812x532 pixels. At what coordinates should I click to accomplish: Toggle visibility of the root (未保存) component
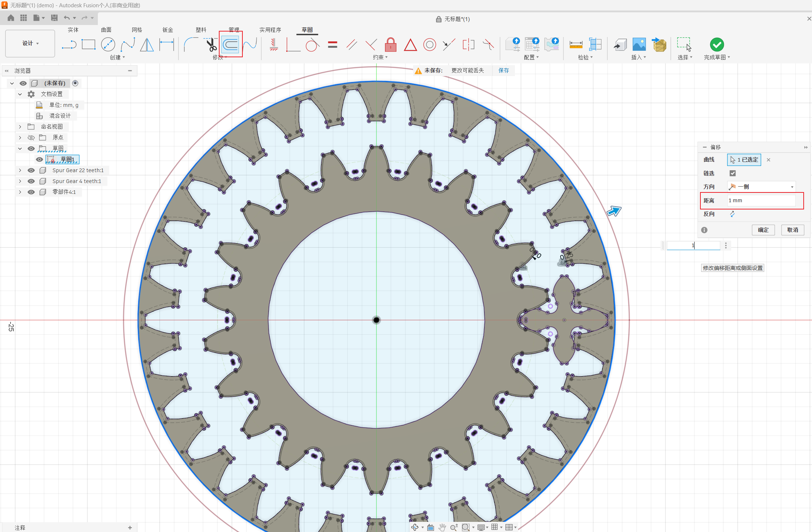(23, 83)
